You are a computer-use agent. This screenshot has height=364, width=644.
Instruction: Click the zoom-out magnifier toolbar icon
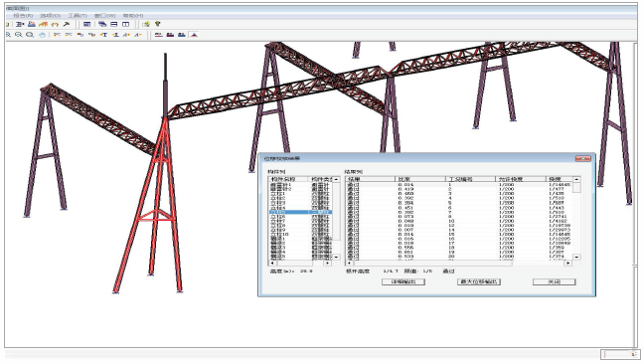pos(19,35)
